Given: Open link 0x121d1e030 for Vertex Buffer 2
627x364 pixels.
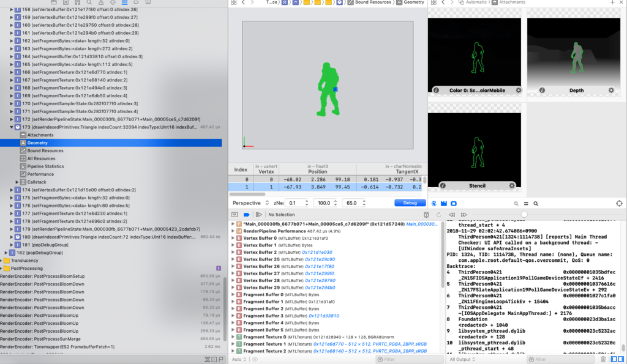Looking at the screenshot, I should 317,252.
